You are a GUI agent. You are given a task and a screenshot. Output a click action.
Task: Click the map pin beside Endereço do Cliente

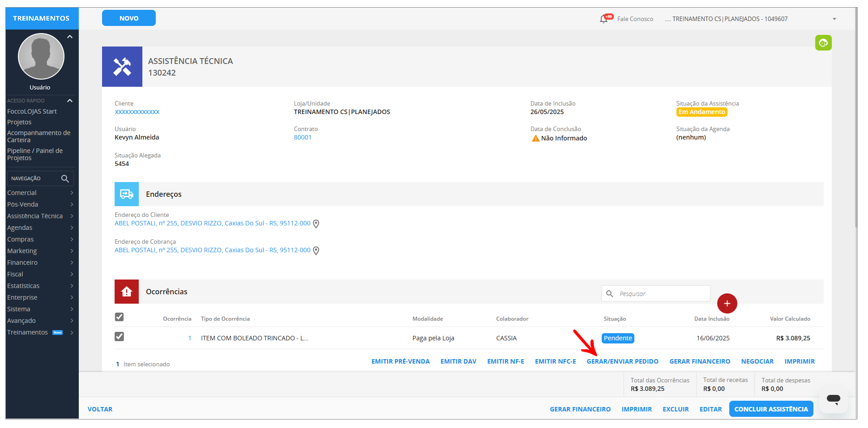pos(316,224)
